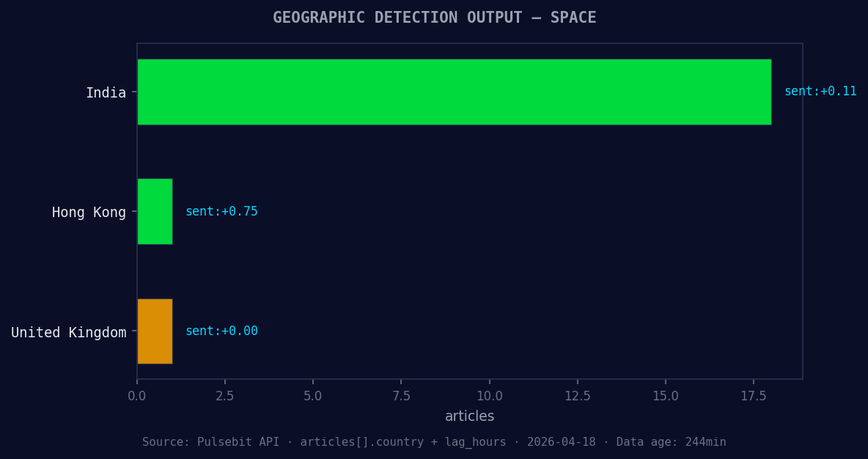Select the orange United Kingdom bar

click(154, 331)
